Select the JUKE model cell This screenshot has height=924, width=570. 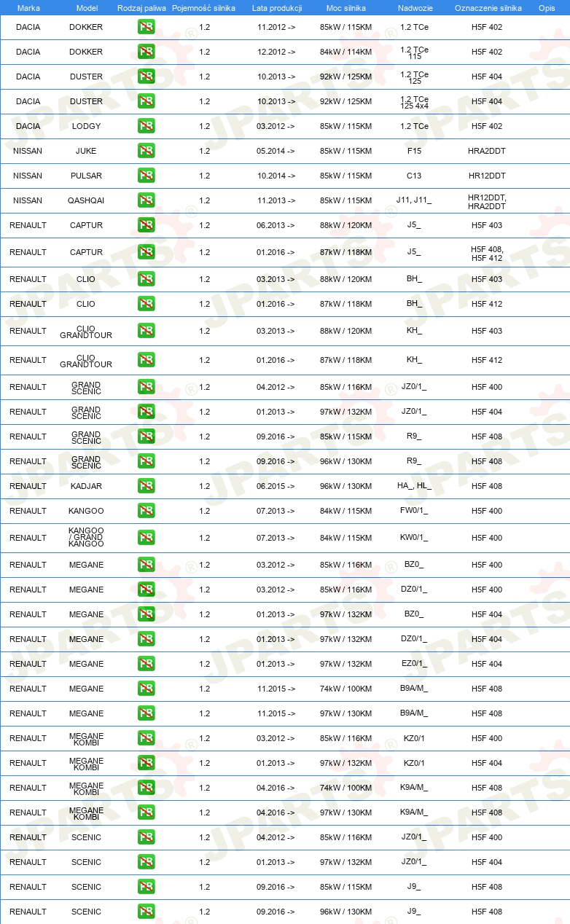coord(86,151)
